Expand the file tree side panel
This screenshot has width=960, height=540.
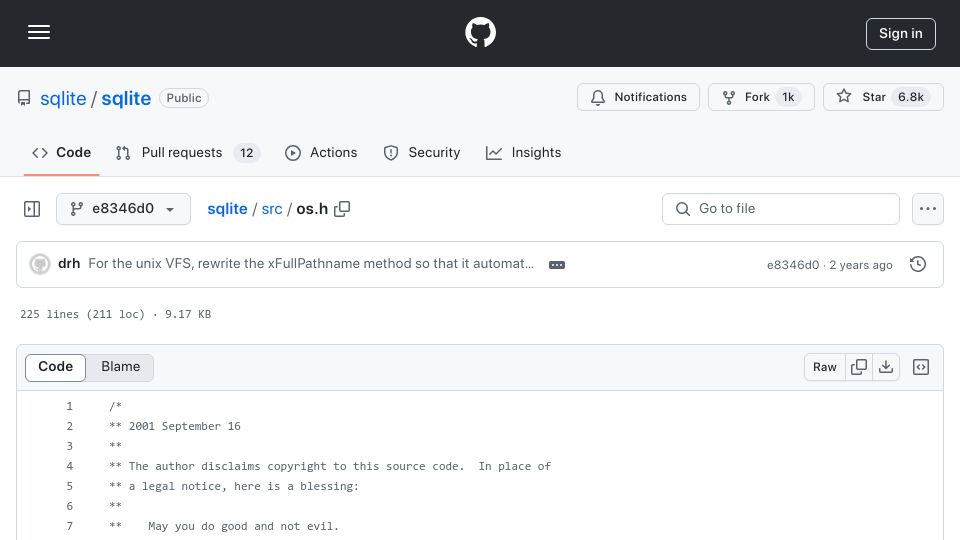32,209
